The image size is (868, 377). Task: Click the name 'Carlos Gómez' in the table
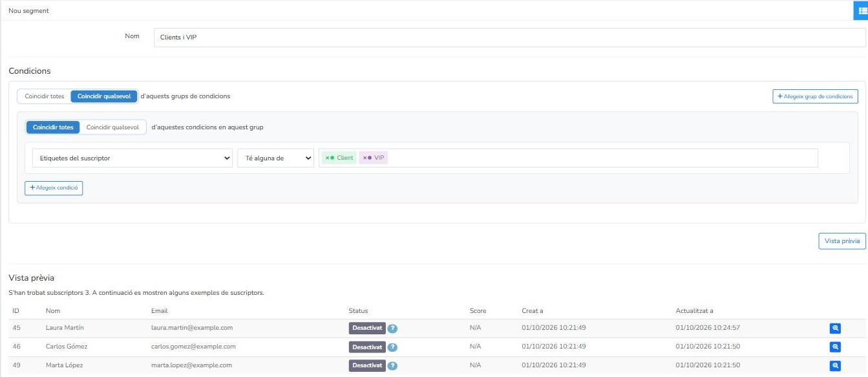[67, 347]
